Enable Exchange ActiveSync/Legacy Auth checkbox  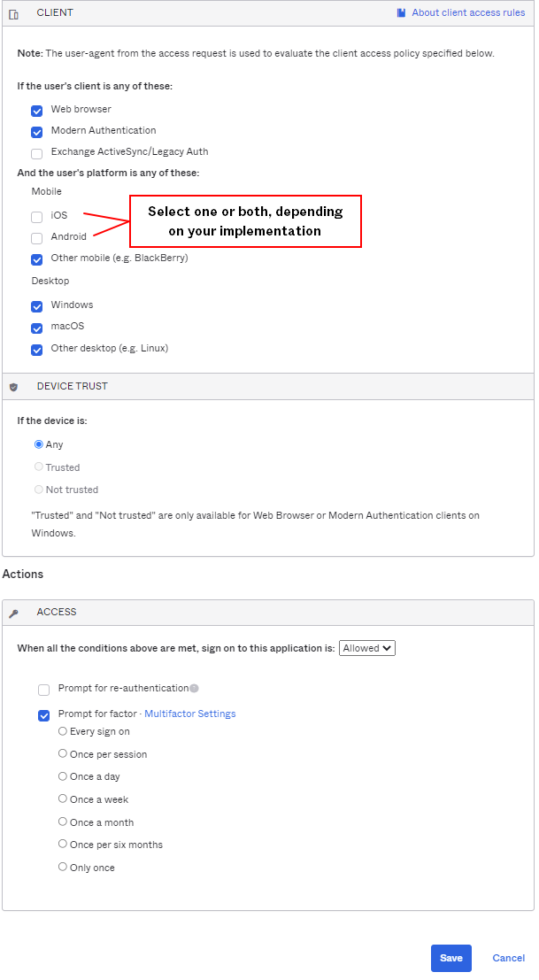pyautogui.click(x=37, y=153)
